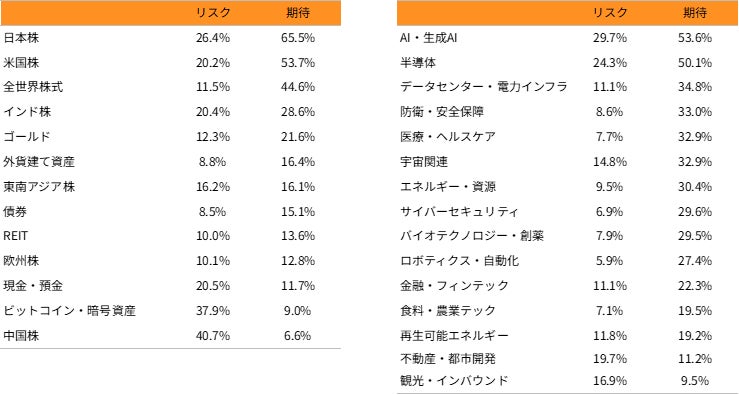Click the 日本株 row label
Screen dimensions: 739x395
tap(21, 39)
